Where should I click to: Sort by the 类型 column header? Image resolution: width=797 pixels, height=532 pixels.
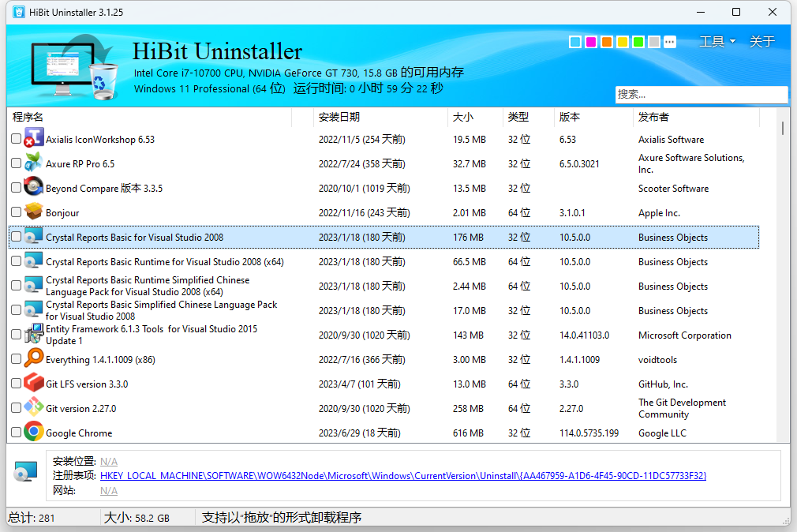tap(528, 117)
